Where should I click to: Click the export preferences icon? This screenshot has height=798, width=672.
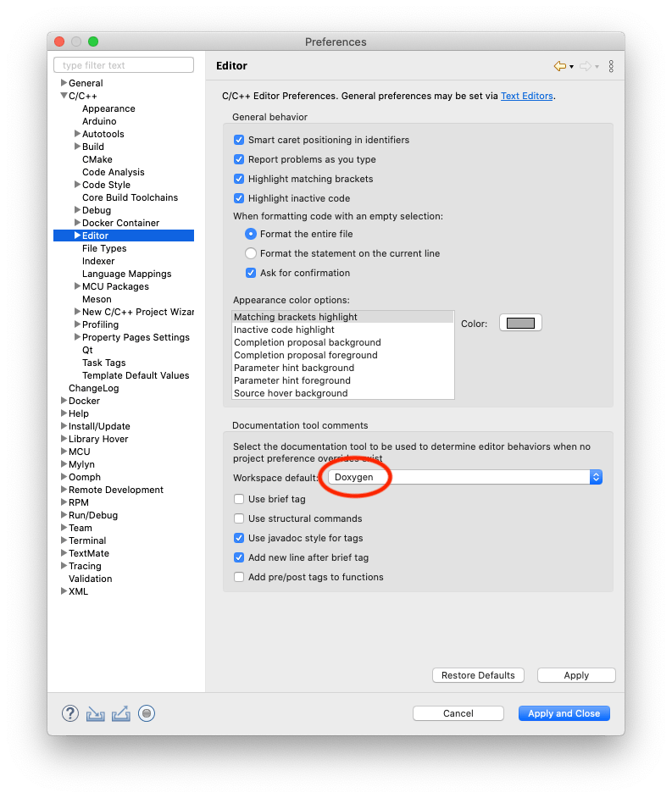pos(120,714)
